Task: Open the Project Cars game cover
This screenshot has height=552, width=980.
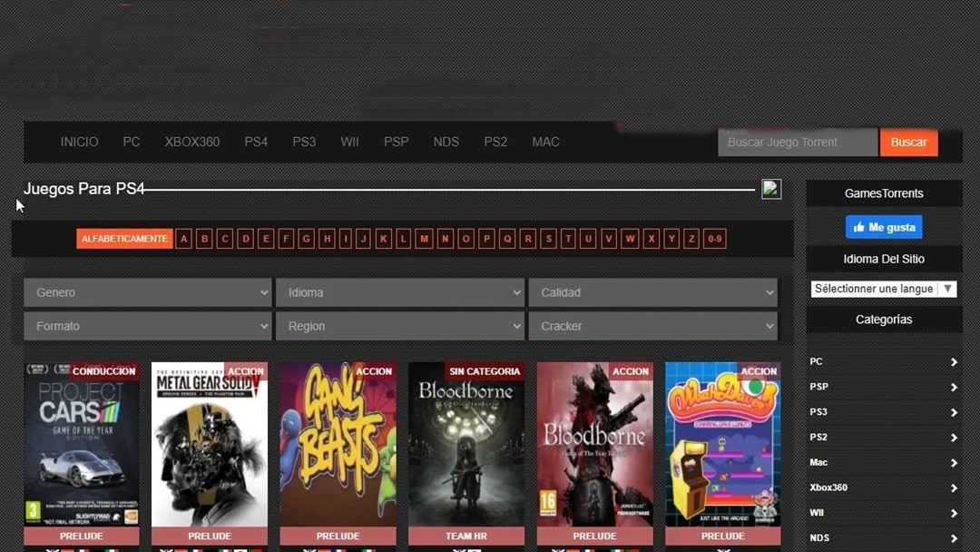Action: coord(82,445)
